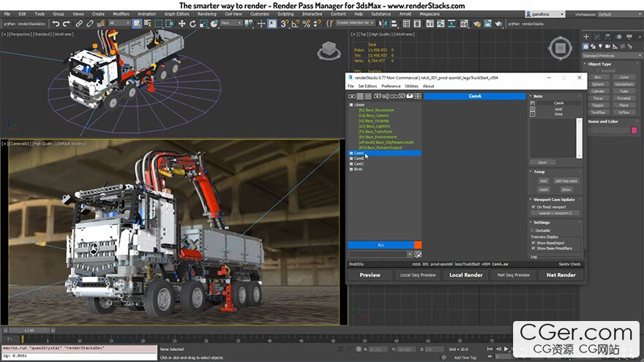
Task: Toggle Window/Crossing selection mode
Action: click(169, 24)
